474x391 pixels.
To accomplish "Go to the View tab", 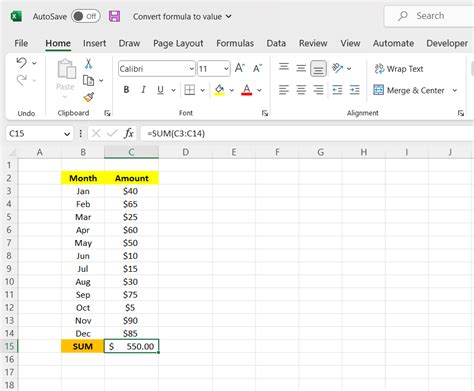I will coord(350,43).
